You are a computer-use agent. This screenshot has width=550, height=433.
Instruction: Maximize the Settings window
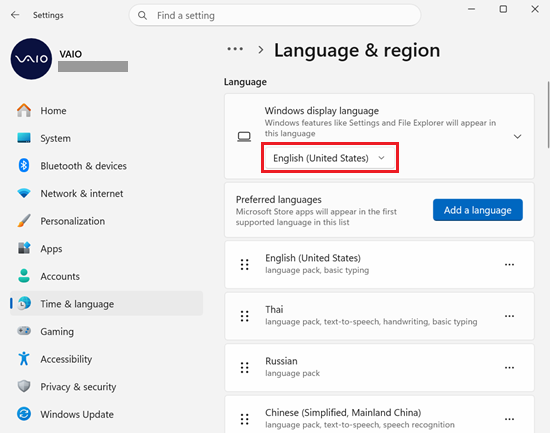[503, 9]
